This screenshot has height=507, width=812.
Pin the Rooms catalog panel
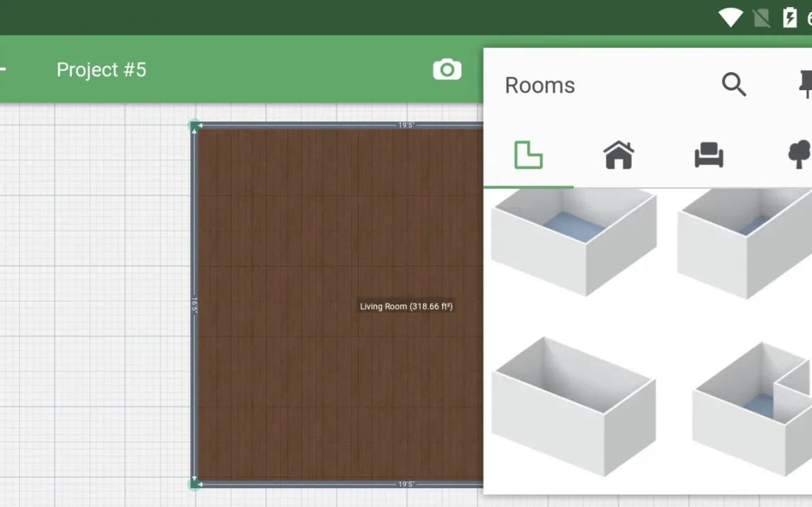[x=805, y=85]
